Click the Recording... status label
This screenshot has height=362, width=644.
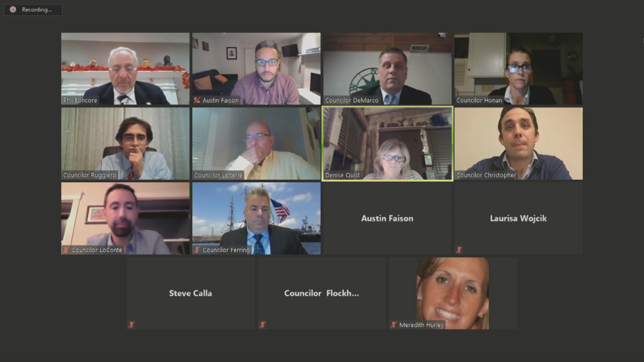click(x=37, y=10)
